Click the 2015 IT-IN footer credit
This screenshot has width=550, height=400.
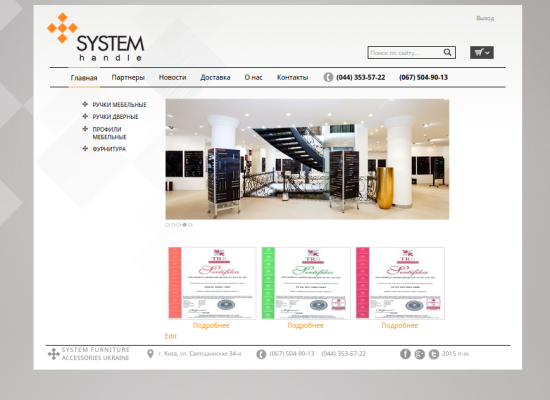click(455, 354)
